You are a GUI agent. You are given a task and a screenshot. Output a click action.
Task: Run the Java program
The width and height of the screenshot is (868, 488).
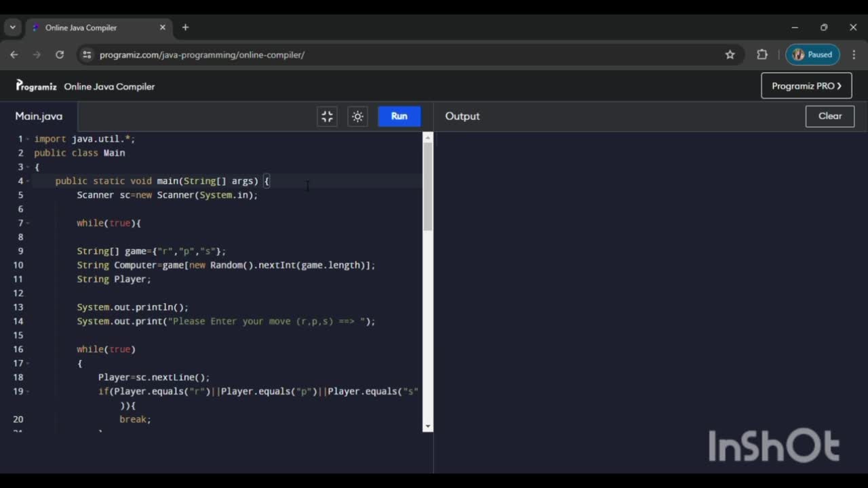click(399, 117)
